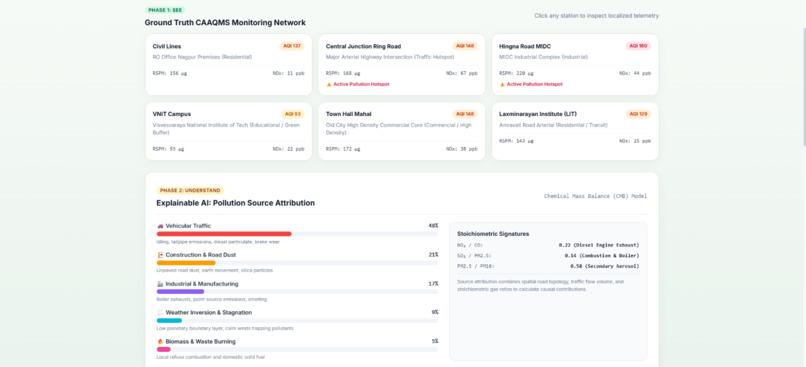Click the SO₂ / PM2.5 ratio label
Image resolution: width=806 pixels, height=367 pixels.
(x=474, y=255)
